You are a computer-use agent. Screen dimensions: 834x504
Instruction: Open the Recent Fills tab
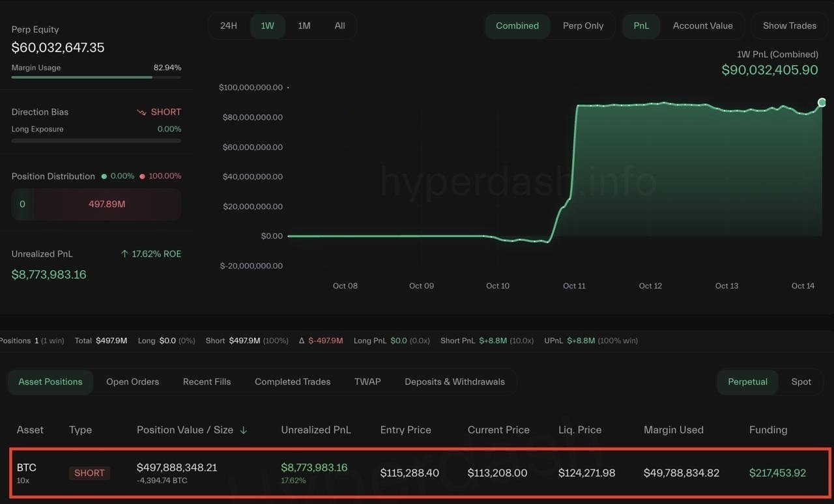click(207, 382)
